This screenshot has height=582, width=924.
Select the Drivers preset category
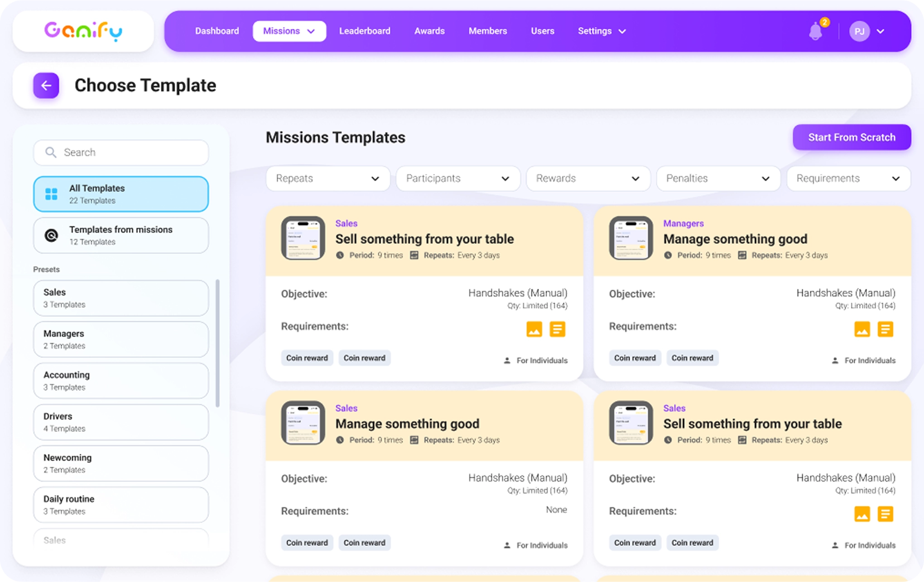(x=120, y=422)
